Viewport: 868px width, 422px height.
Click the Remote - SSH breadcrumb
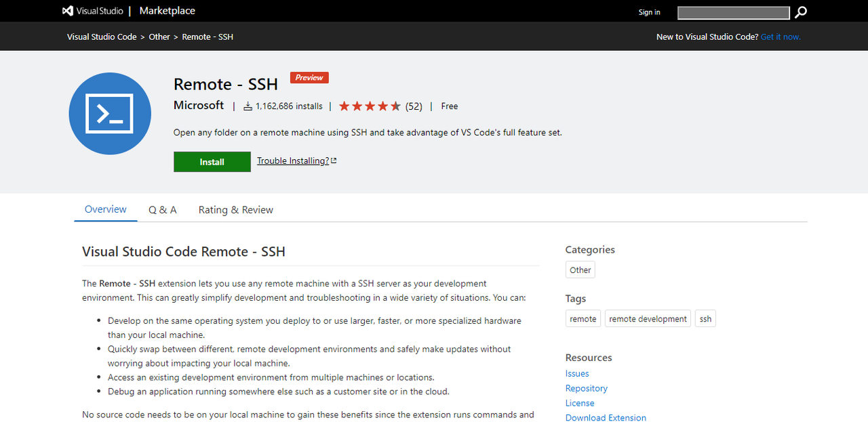coord(208,37)
